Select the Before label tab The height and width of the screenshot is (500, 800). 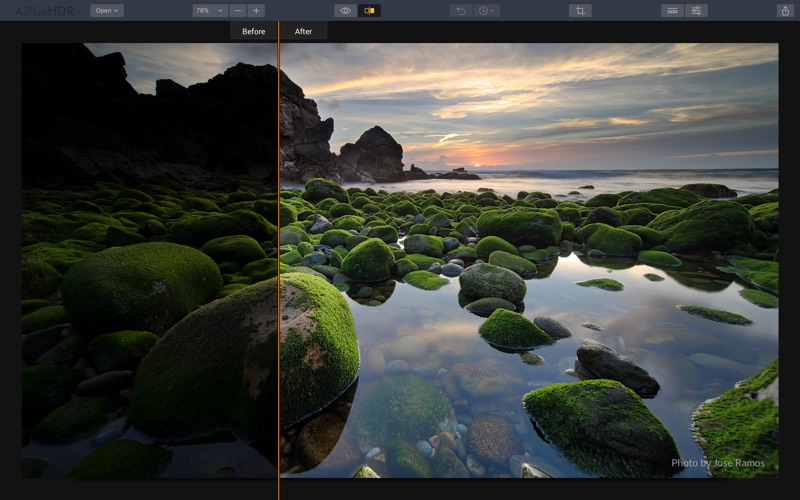(x=254, y=31)
